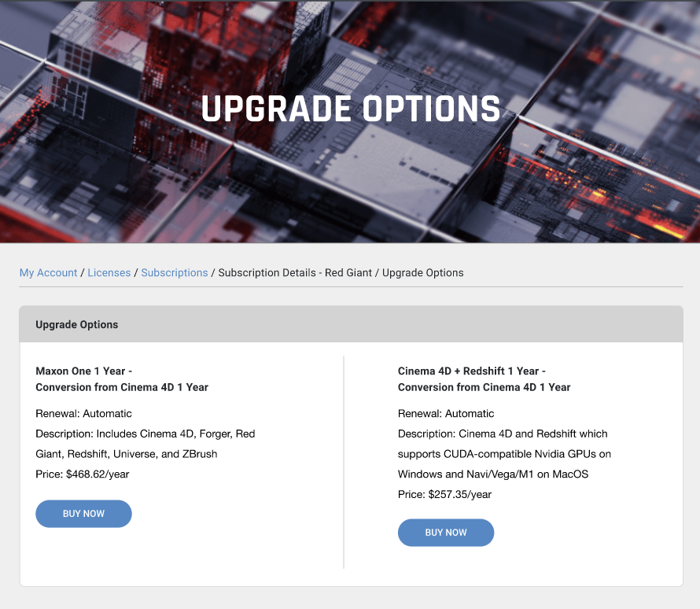Go to the Licenses breadcrumb link
Image resolution: width=700 pixels, height=609 pixels.
(x=109, y=273)
